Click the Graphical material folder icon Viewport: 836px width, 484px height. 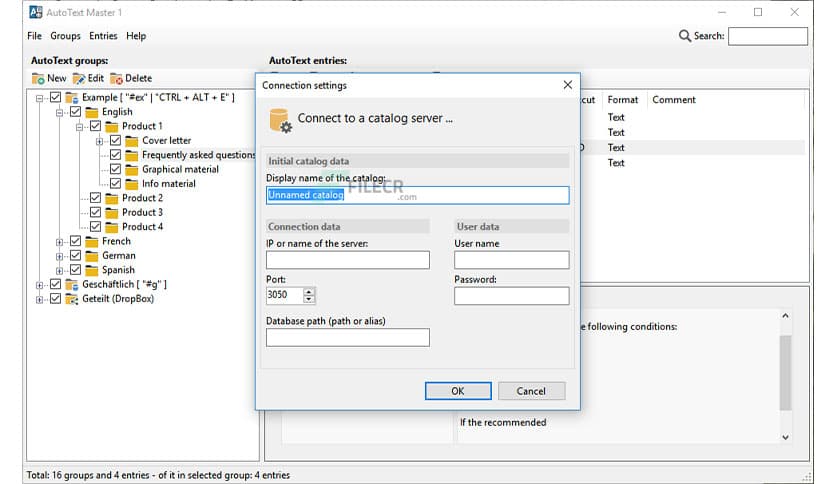click(x=132, y=170)
